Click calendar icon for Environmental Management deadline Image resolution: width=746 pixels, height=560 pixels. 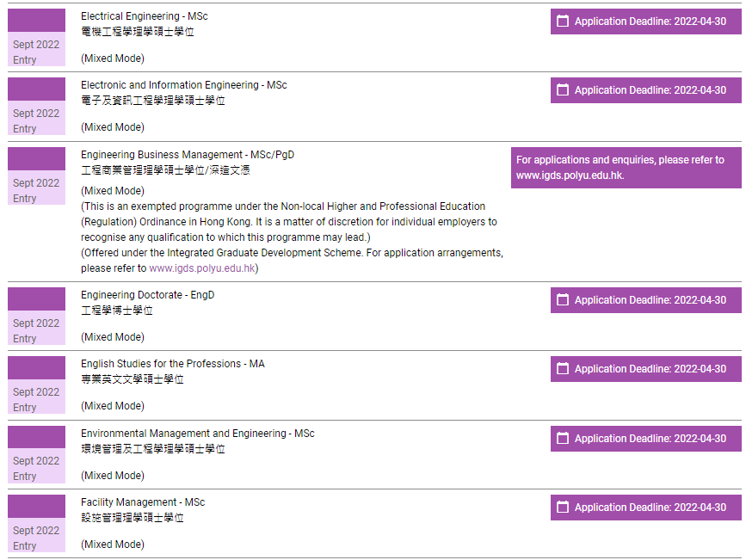tap(563, 439)
